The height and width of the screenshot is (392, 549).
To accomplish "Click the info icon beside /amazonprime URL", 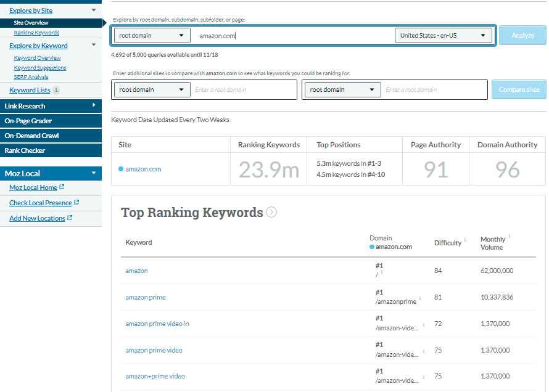I will tap(420, 298).
